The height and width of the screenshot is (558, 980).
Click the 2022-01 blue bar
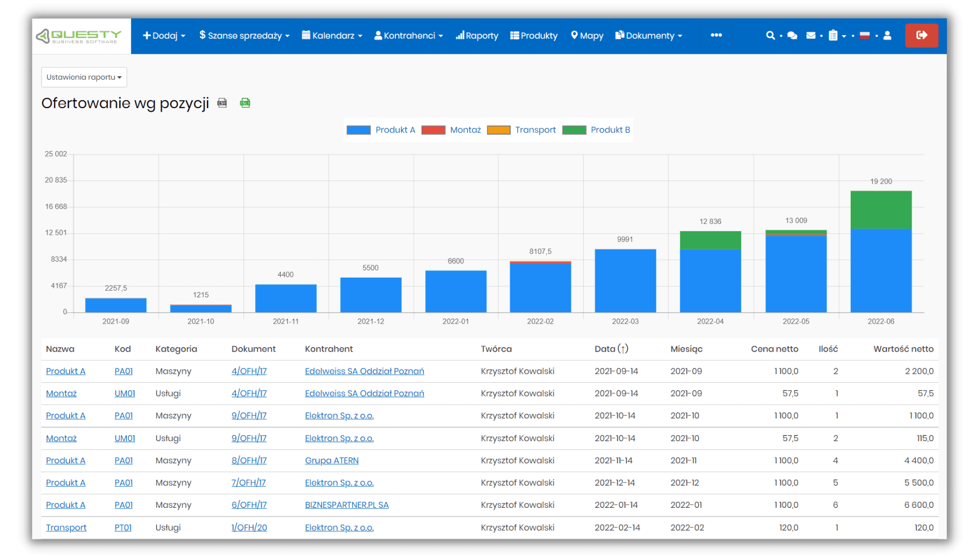[456, 292]
